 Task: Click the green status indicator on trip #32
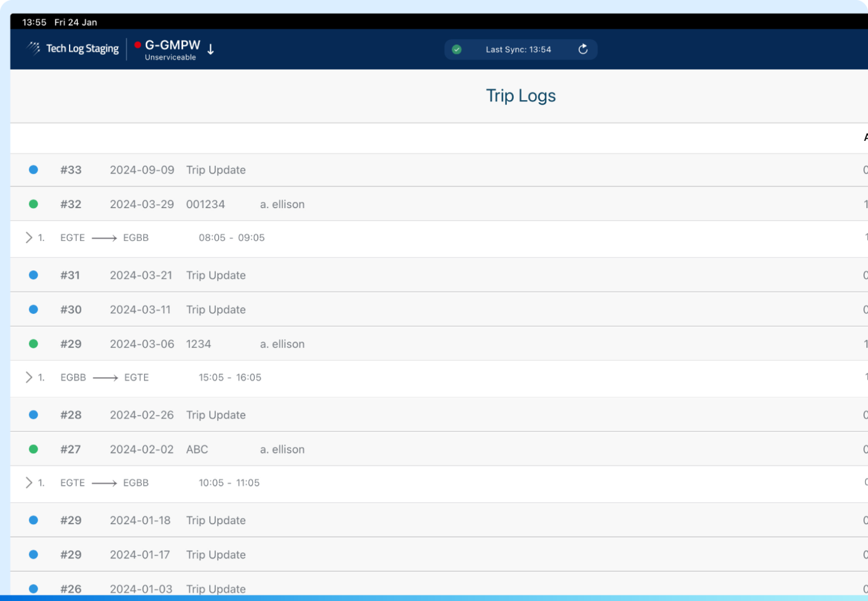click(33, 204)
